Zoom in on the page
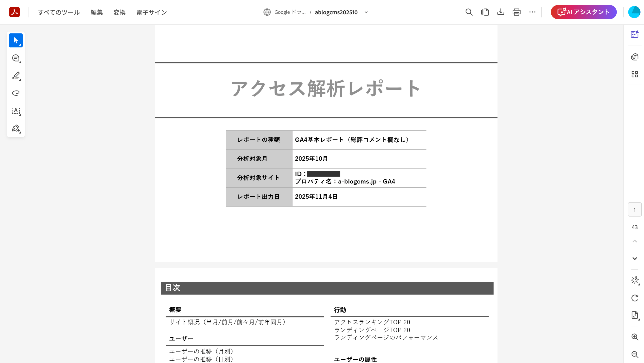 tap(635, 337)
